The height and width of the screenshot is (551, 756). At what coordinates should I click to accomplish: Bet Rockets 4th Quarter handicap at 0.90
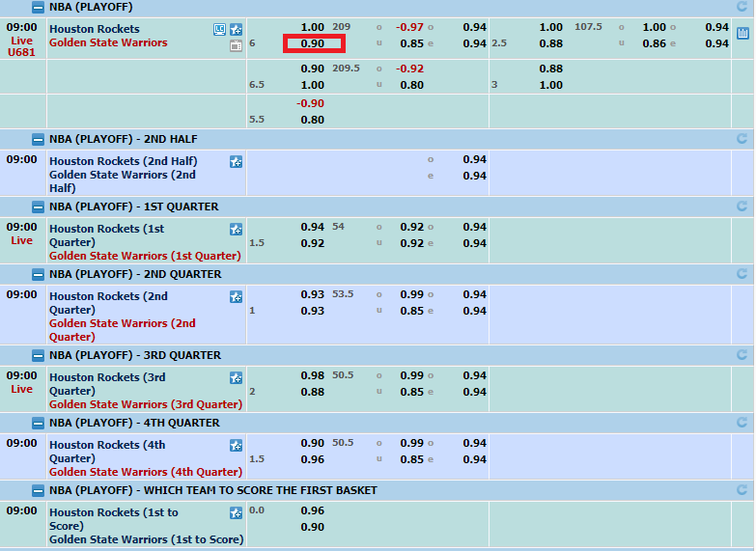pyautogui.click(x=313, y=443)
